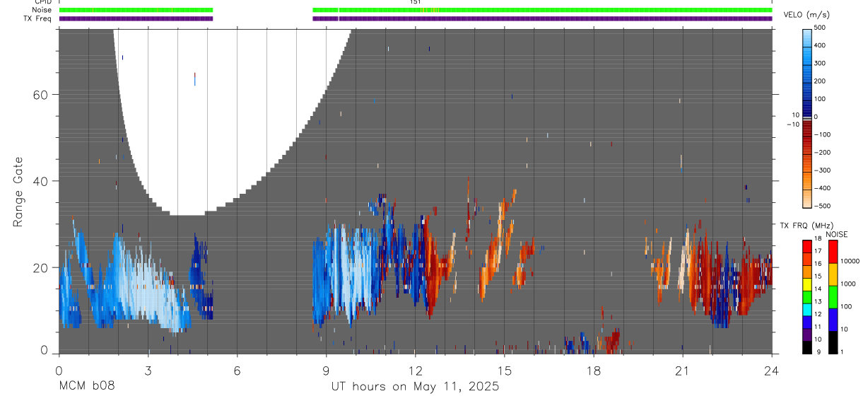Click the 151 CPID value above the plot
Screen dimensions: 868x401
pos(416,2)
